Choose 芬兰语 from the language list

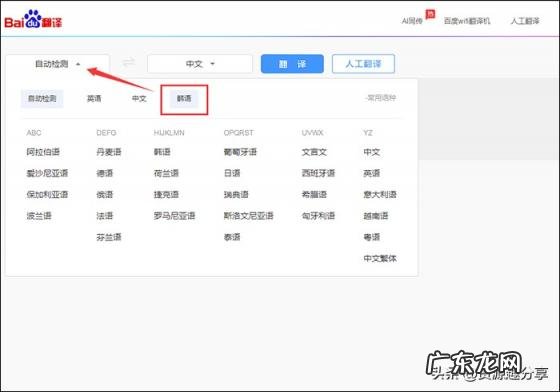click(x=109, y=237)
